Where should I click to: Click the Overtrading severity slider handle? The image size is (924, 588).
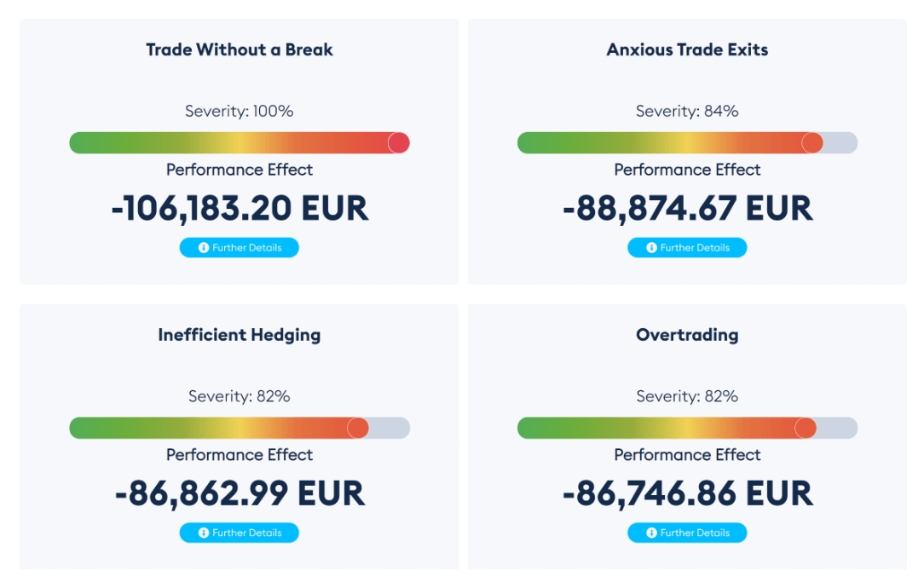(805, 428)
